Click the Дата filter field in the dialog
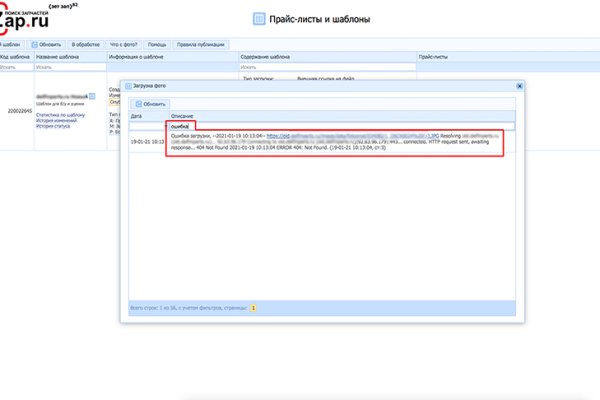The height and width of the screenshot is (400, 600). coord(145,127)
